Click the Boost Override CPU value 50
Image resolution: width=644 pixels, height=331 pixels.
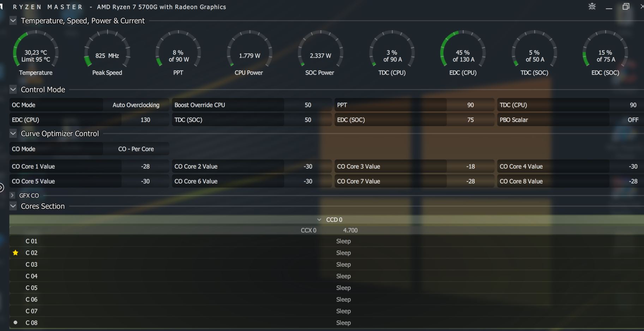coord(308,105)
